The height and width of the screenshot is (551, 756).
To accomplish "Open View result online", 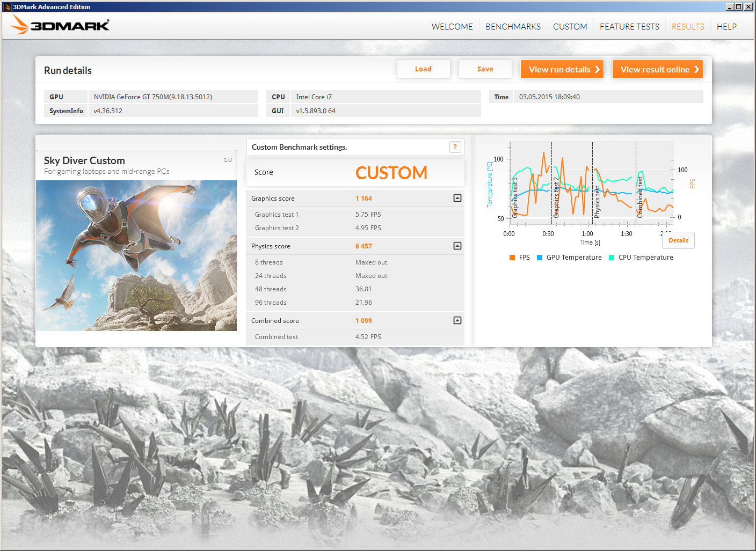I will (657, 69).
